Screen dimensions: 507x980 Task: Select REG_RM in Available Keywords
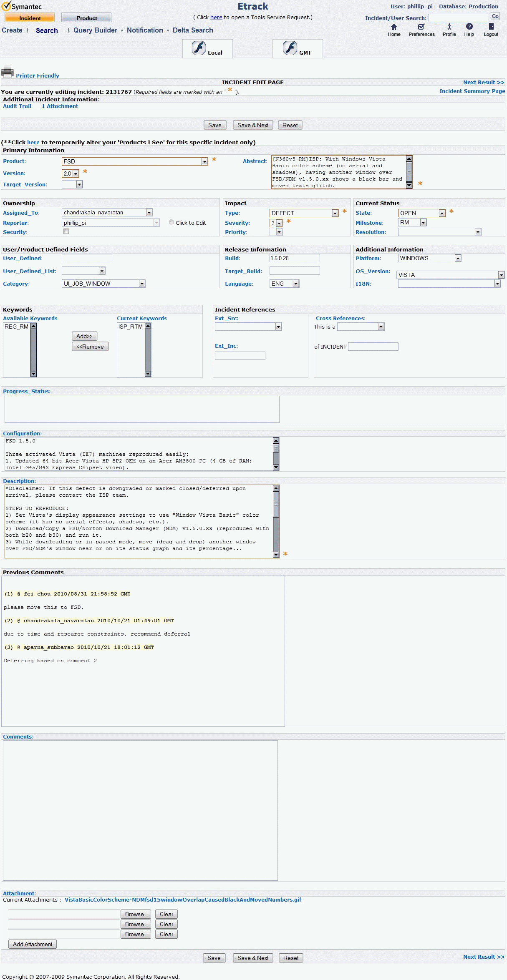point(17,327)
